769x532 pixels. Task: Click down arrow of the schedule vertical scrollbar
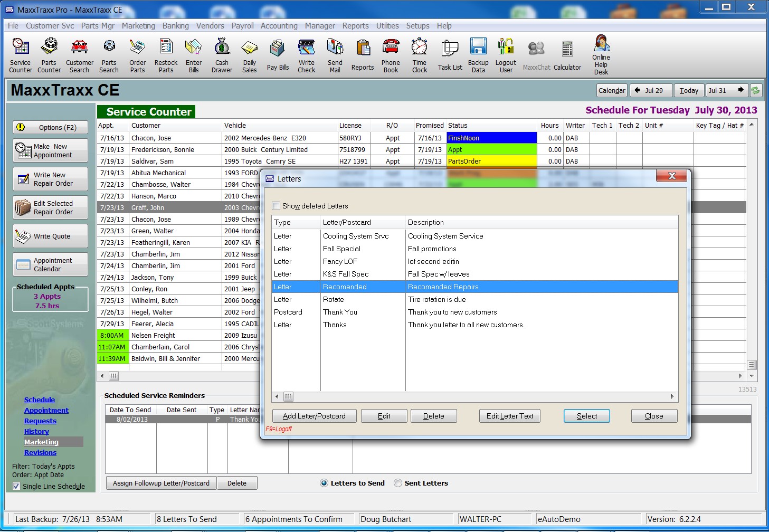[x=752, y=376]
